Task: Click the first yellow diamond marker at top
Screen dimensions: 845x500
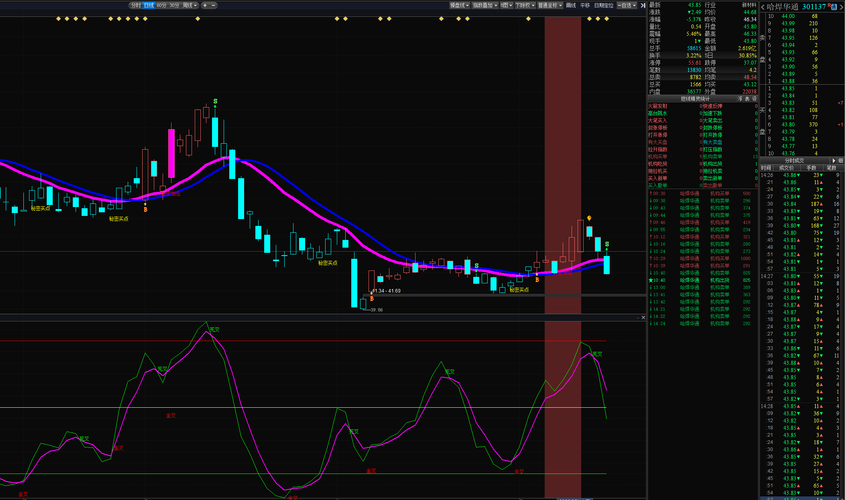Action: 58,19
